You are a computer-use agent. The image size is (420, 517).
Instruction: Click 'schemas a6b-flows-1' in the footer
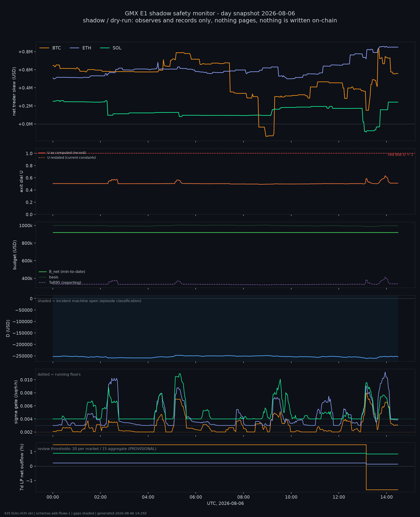(x=53, y=513)
